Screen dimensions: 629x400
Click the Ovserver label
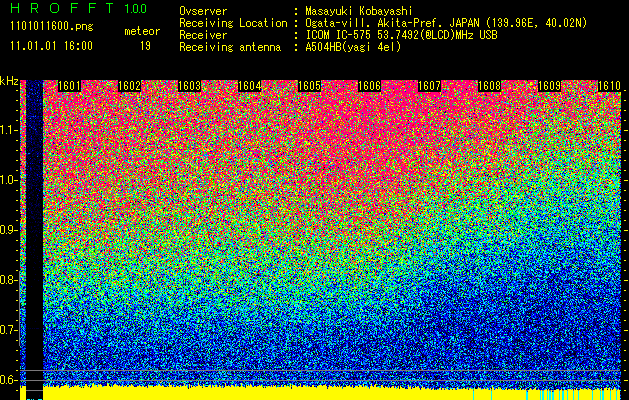click(203, 11)
